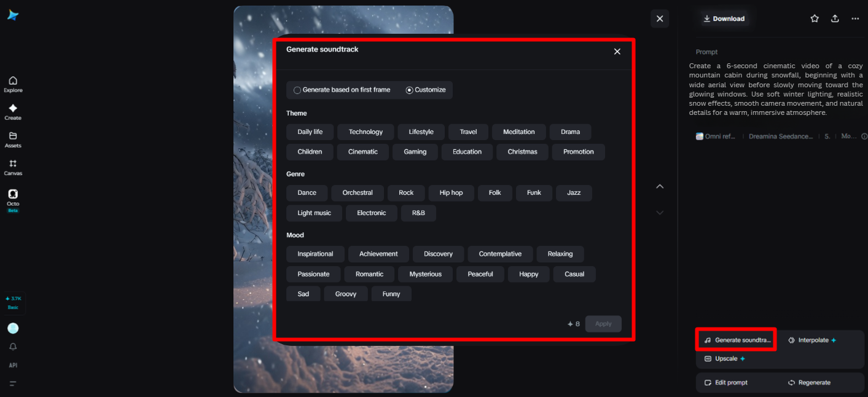Image resolution: width=868 pixels, height=397 pixels.
Task: Select the Orchestral genre
Action: (358, 192)
